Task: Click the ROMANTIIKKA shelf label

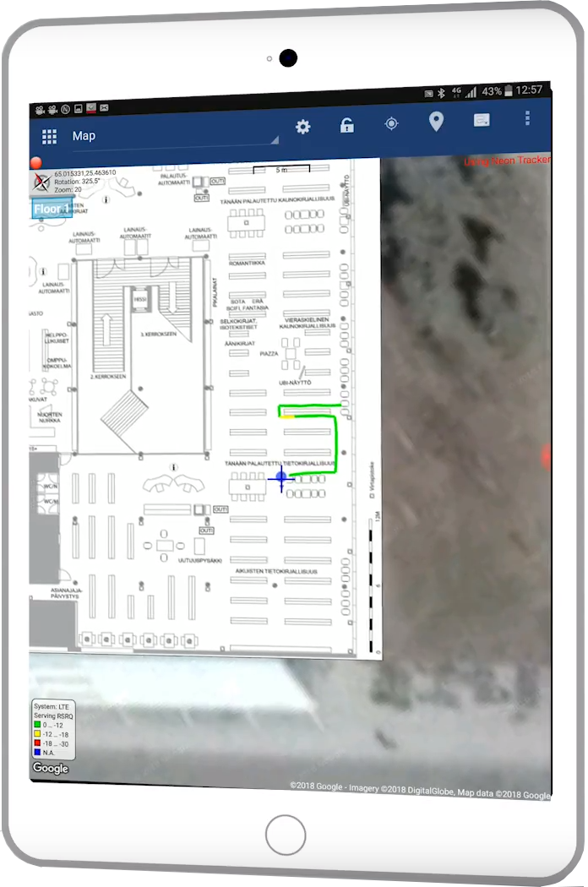Action: (247, 263)
